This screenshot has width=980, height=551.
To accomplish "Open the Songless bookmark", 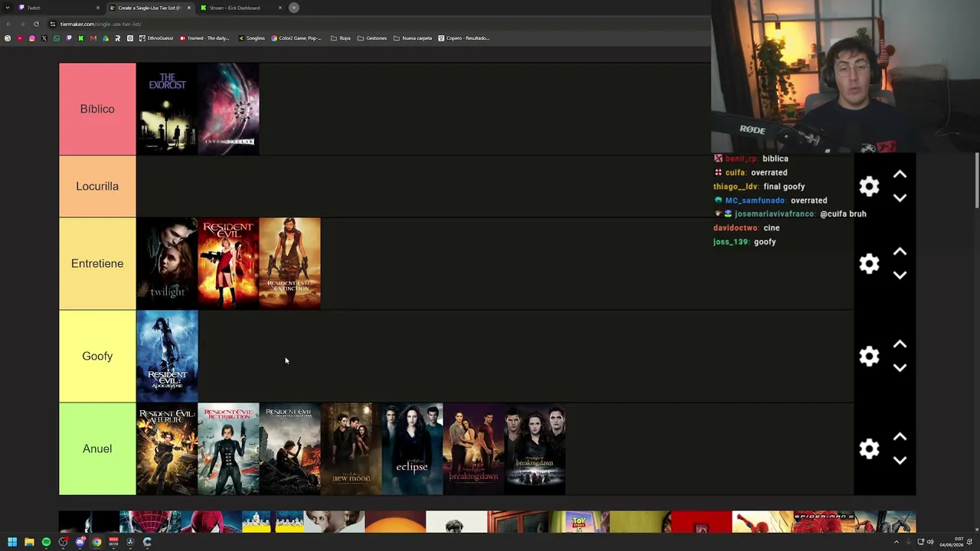I will 251,38.
